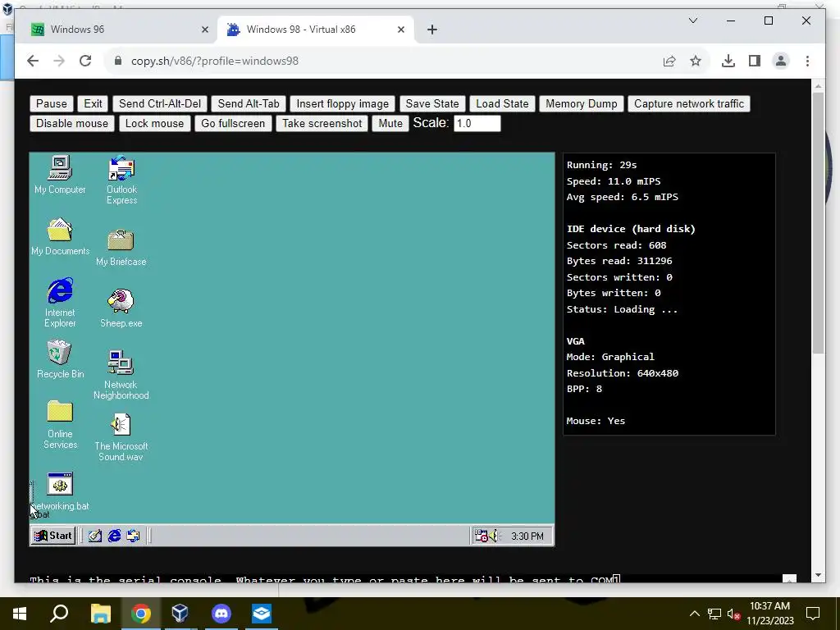The width and height of the screenshot is (840, 630).
Task: Click the Exit emulator button
Action: pyautogui.click(x=93, y=103)
